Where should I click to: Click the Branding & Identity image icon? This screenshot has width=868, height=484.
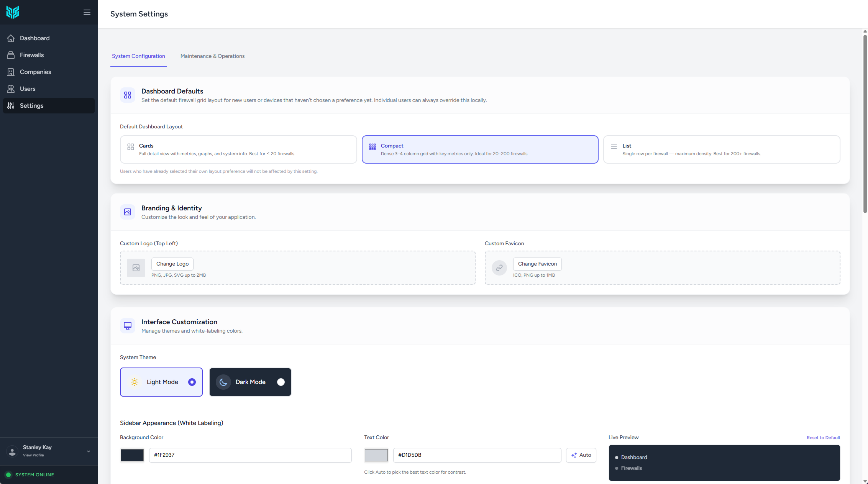[128, 212]
